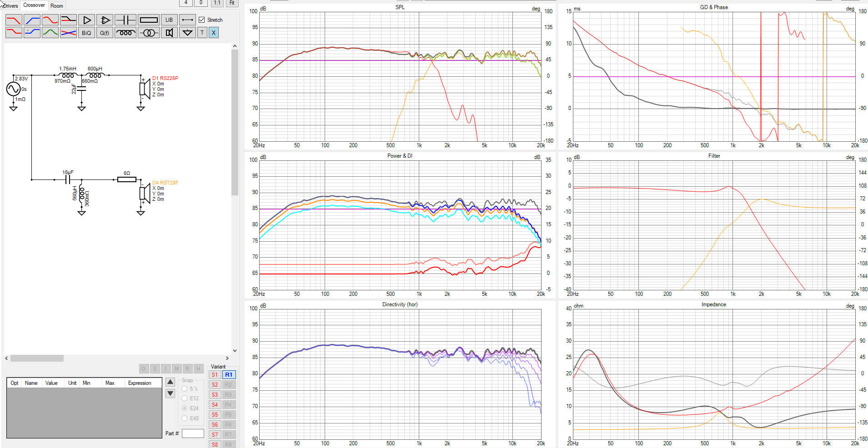Click schematic horizontal scrollbar right arrow
The image size is (868, 448).
pos(227,358)
